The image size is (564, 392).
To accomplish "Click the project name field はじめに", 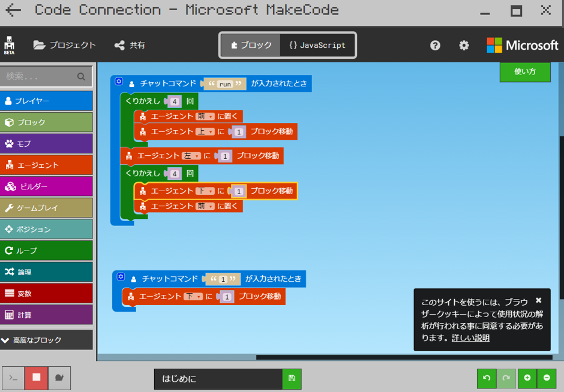I will [218, 379].
